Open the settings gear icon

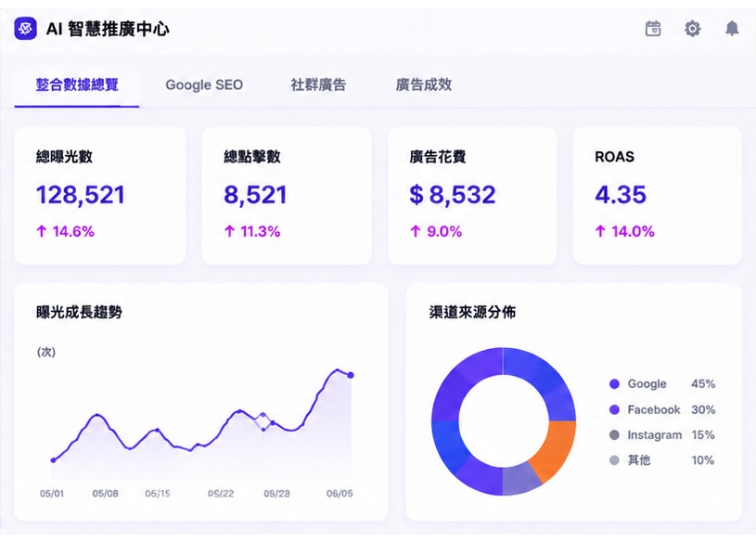click(692, 29)
